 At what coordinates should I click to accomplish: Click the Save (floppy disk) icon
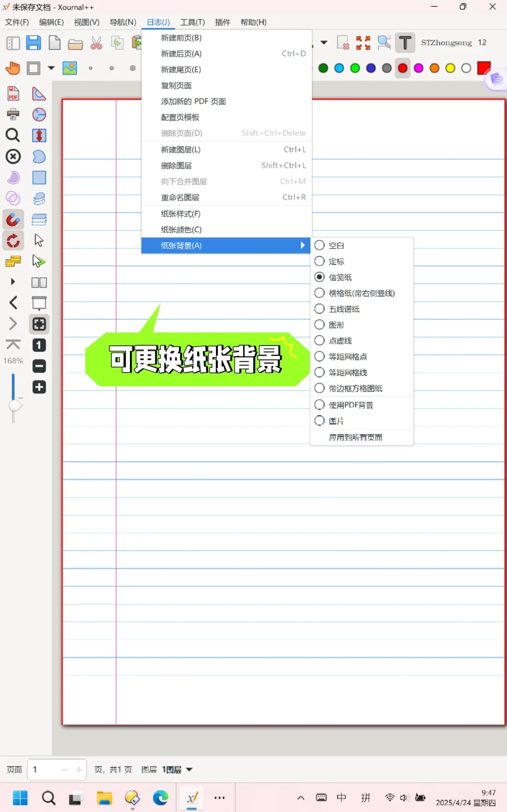pos(33,43)
